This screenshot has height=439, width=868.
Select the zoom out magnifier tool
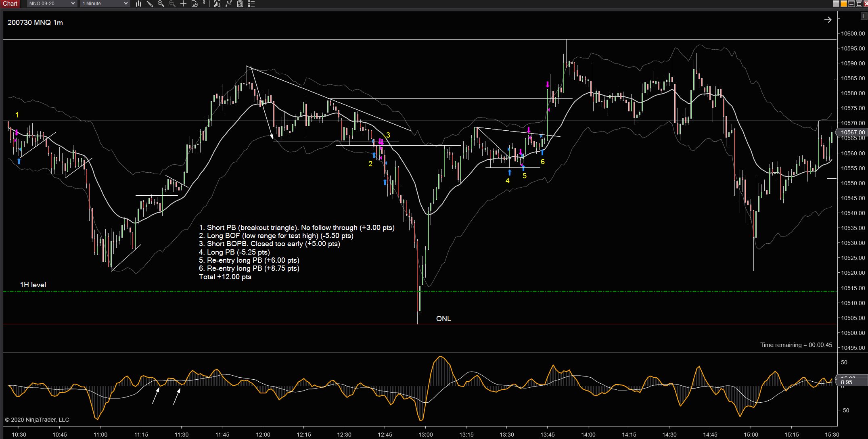point(172,4)
